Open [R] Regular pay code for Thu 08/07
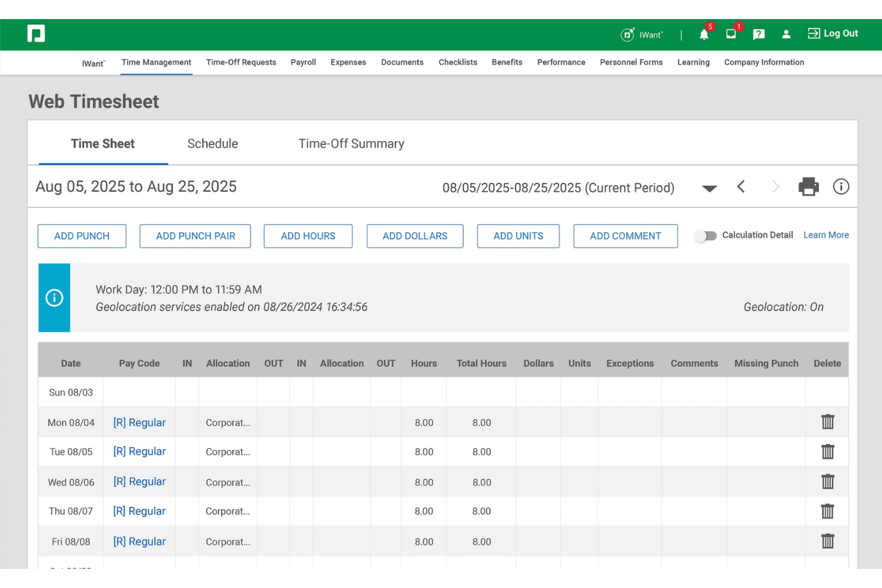The image size is (882, 588). [139, 511]
